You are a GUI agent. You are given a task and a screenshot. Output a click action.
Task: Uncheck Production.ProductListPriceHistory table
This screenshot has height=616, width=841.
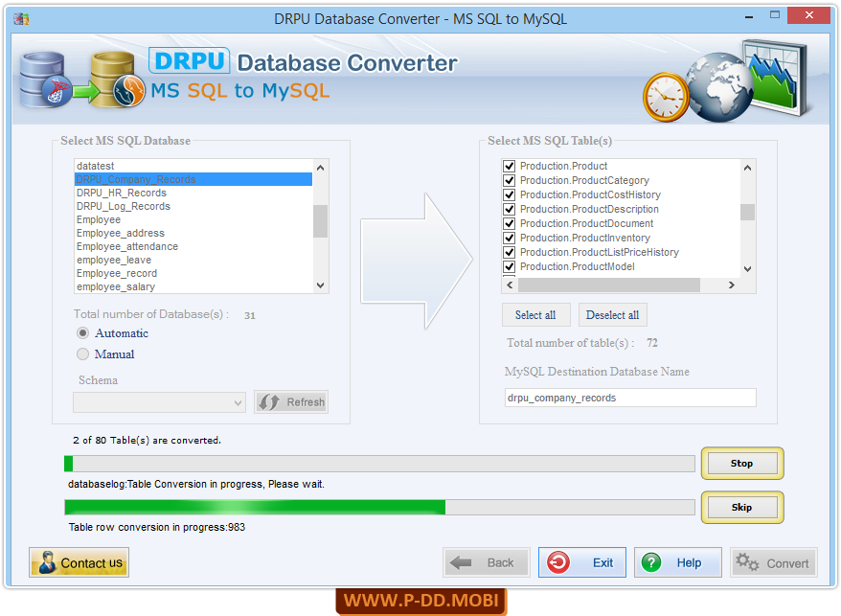coord(509,252)
